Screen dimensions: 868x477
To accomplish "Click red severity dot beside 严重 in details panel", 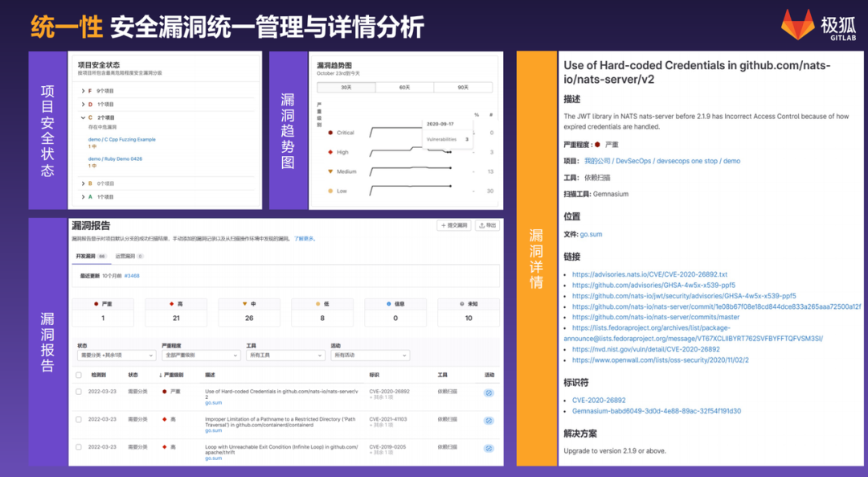I will coord(597,145).
